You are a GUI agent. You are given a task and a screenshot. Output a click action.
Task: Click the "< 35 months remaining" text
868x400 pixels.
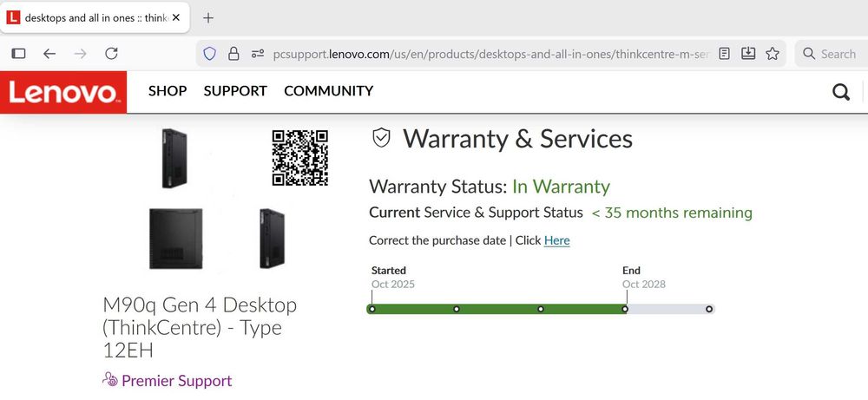672,213
